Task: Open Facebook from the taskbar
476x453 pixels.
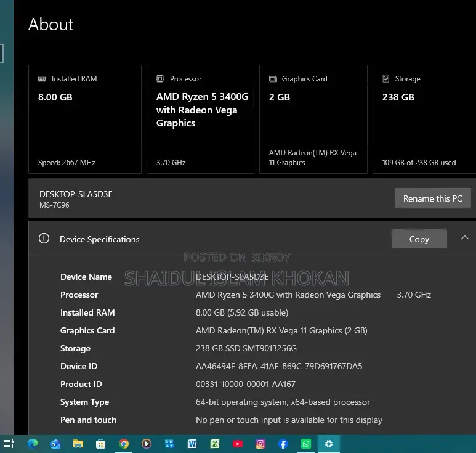Action: click(x=283, y=444)
